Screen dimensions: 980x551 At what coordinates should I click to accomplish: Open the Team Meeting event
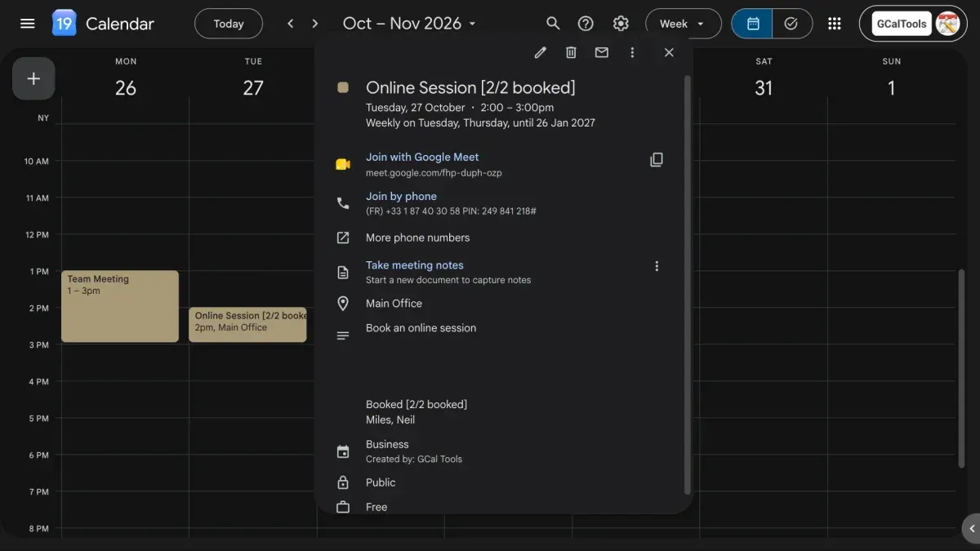pos(120,306)
